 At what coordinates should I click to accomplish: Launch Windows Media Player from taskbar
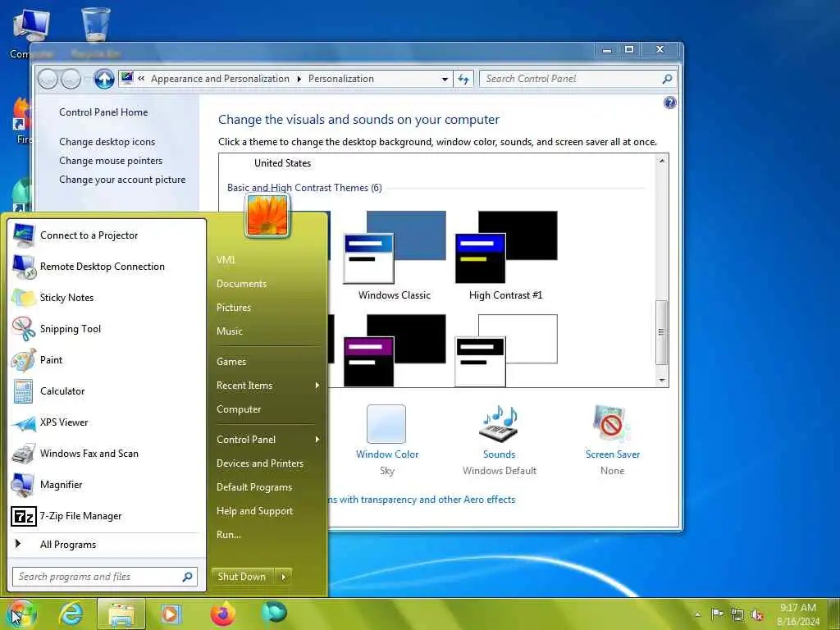click(x=171, y=614)
